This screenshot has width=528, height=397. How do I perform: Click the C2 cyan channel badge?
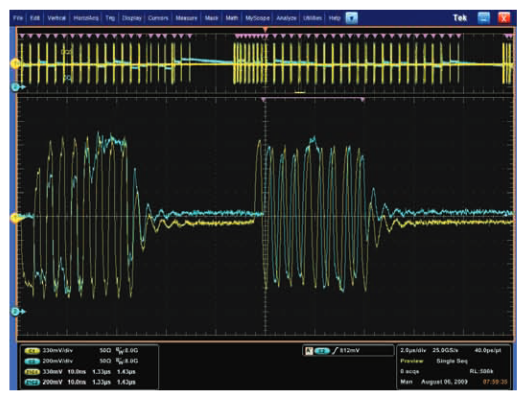(32, 361)
